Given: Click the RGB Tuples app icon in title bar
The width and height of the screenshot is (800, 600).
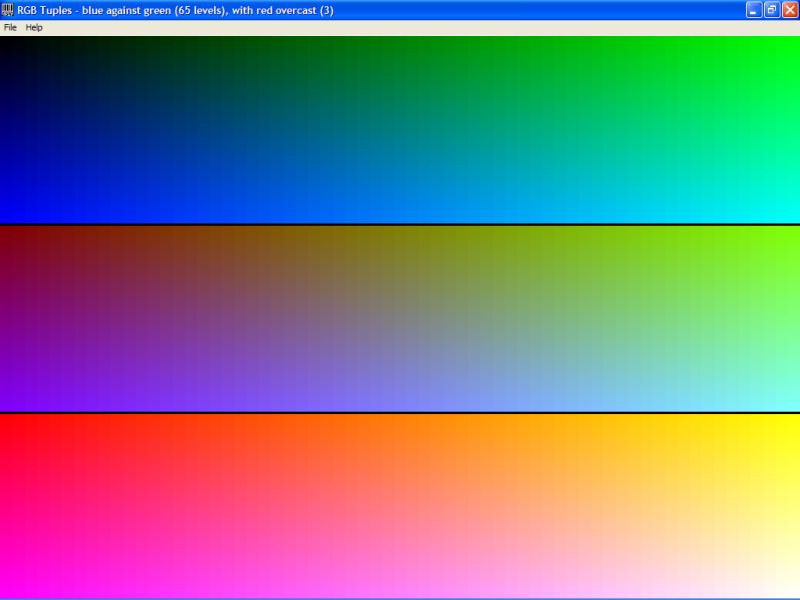Looking at the screenshot, I should coord(8,10).
